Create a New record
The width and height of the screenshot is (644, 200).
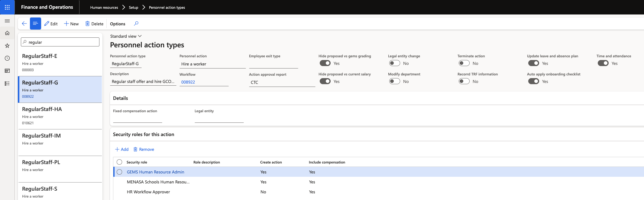click(71, 24)
